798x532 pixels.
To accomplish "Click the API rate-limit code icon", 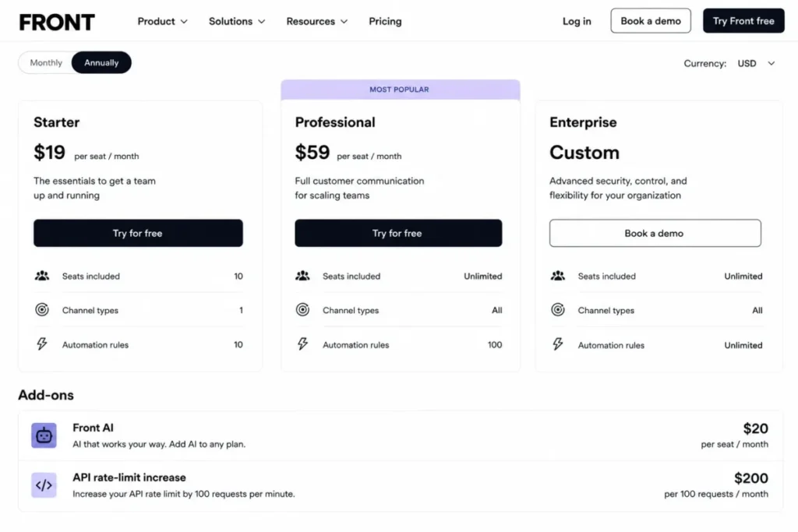I will 44,485.
